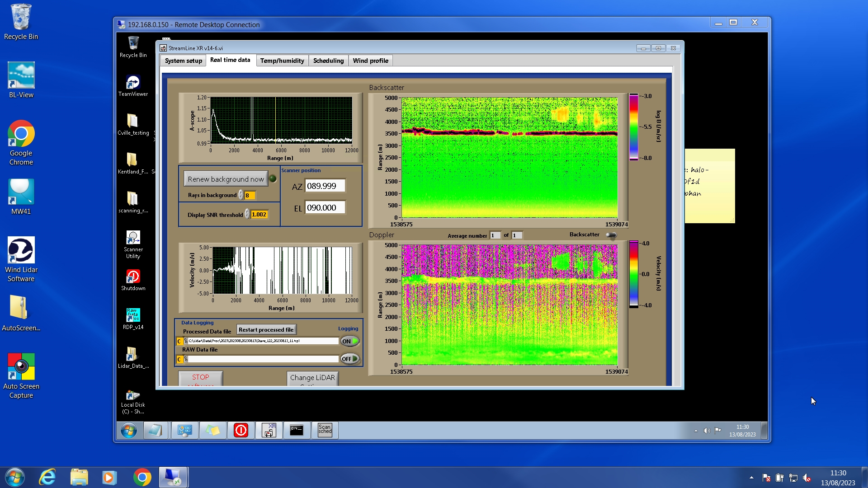Open the Temp/humidity tab
Image resolution: width=868 pixels, height=488 pixels.
[282, 61]
